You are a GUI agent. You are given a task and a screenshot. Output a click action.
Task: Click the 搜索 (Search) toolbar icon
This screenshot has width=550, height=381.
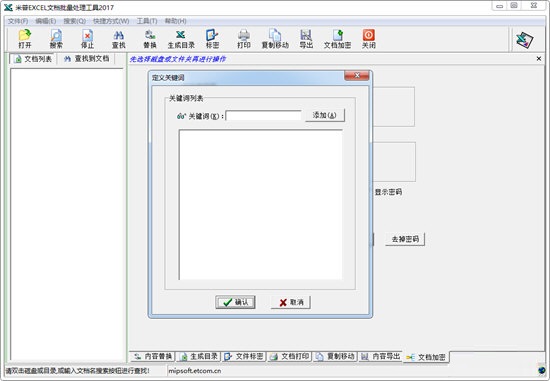click(x=56, y=39)
